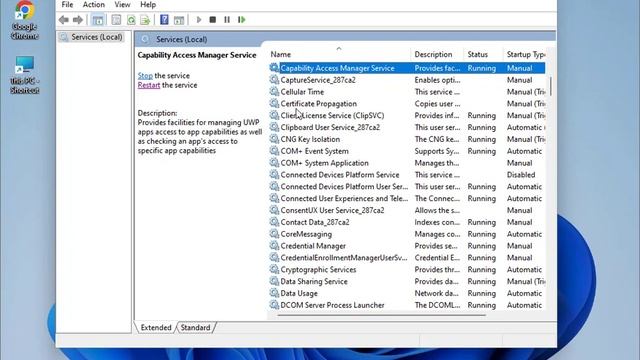
Task: Select This PC shortcut desktop icon
Action: click(24, 75)
